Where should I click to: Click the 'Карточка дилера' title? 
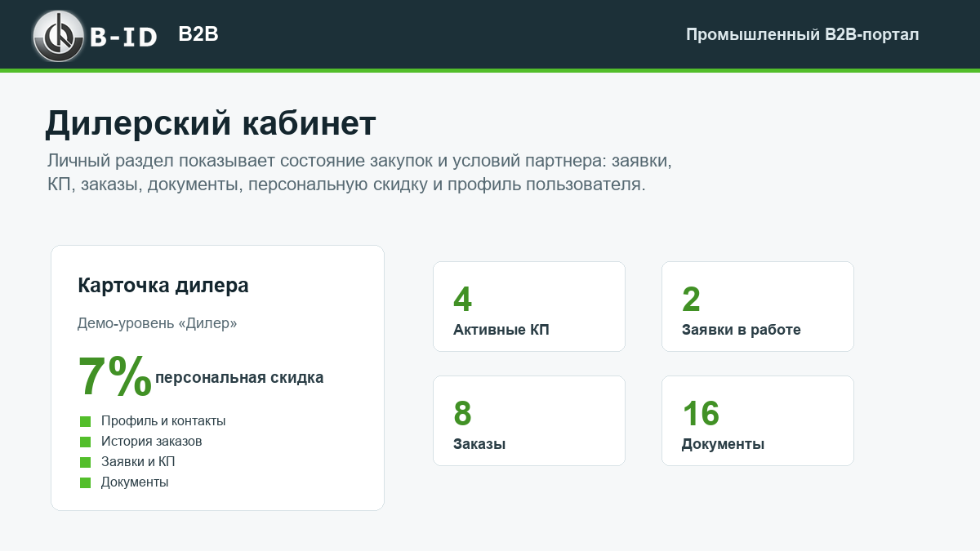(163, 286)
